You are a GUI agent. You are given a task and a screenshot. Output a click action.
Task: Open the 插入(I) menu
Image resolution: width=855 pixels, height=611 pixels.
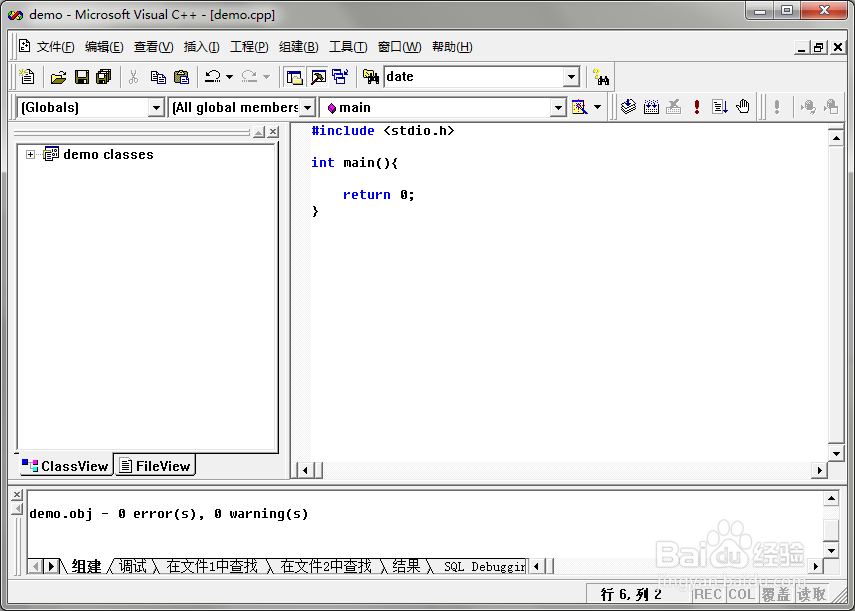click(x=201, y=47)
